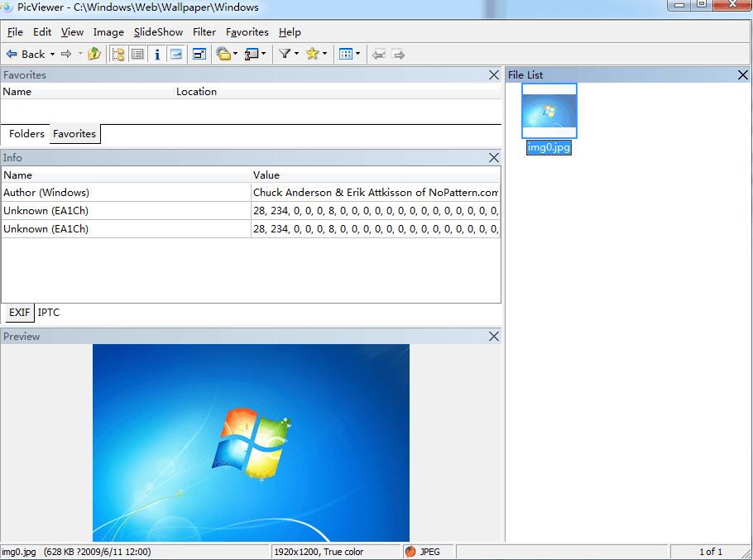
Task: Click the JPEG format icon in status bar
Action: (x=410, y=552)
